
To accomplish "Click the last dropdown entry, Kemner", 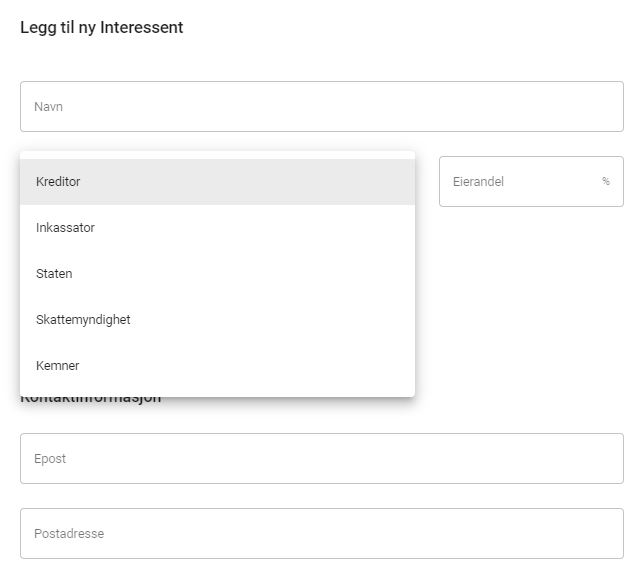I will (x=57, y=366).
